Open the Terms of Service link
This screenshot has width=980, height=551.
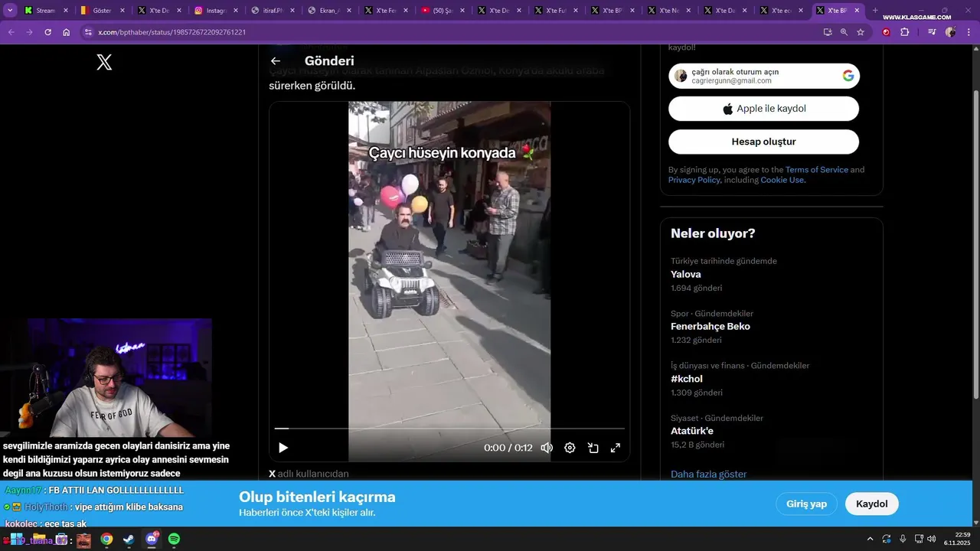coord(816,170)
